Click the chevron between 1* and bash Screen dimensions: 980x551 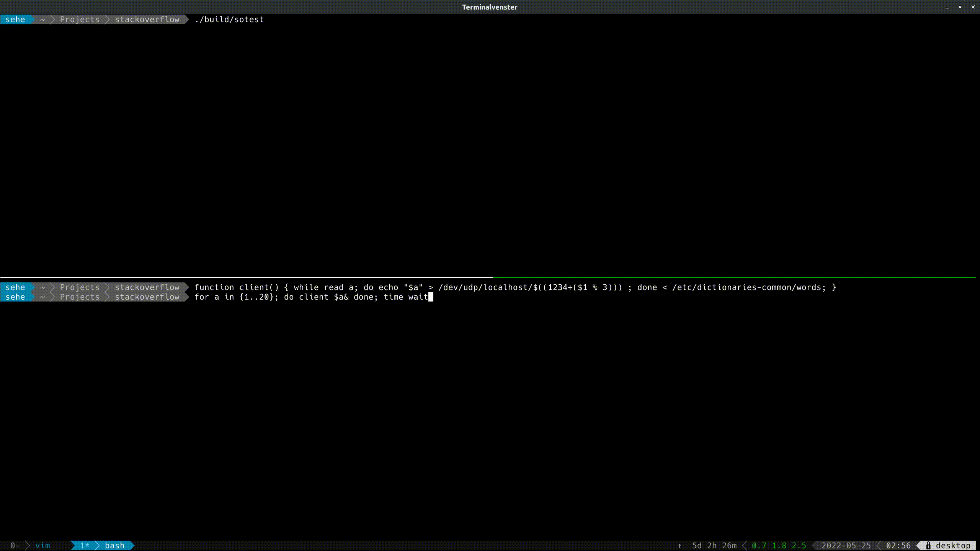tap(96, 546)
